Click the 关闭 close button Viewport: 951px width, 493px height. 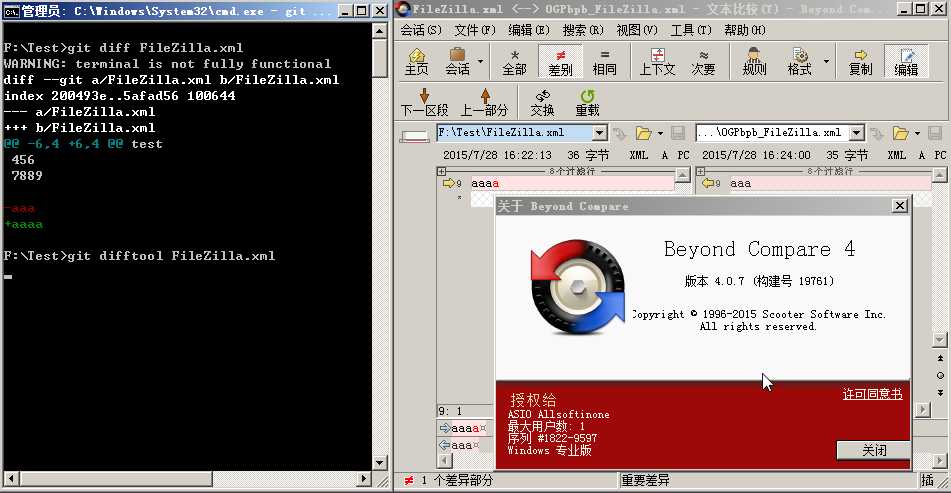click(873, 450)
